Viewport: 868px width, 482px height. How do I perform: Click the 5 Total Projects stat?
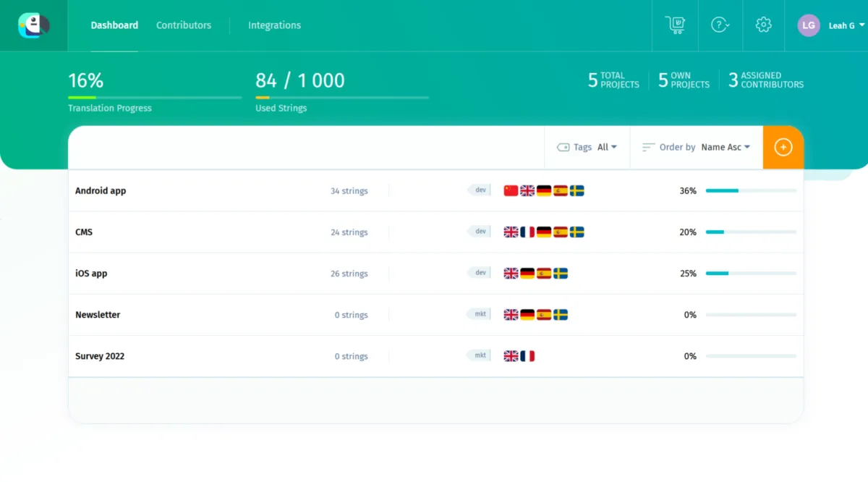[613, 80]
